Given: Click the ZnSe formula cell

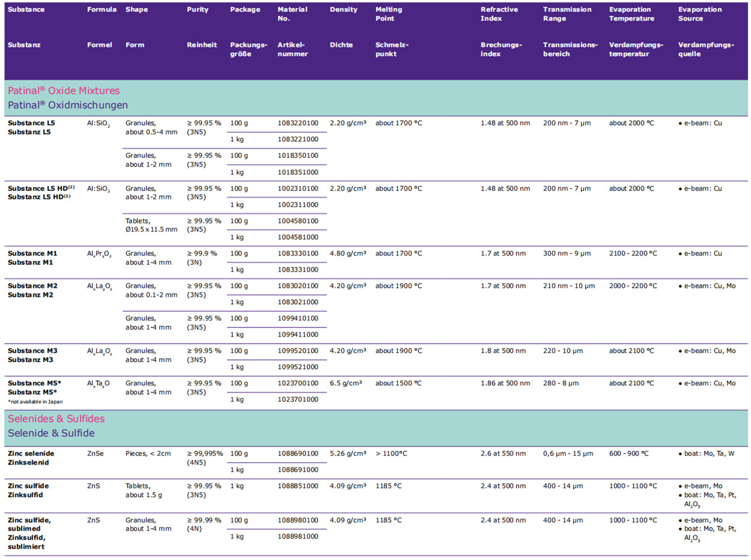Looking at the screenshot, I should 95,454.
